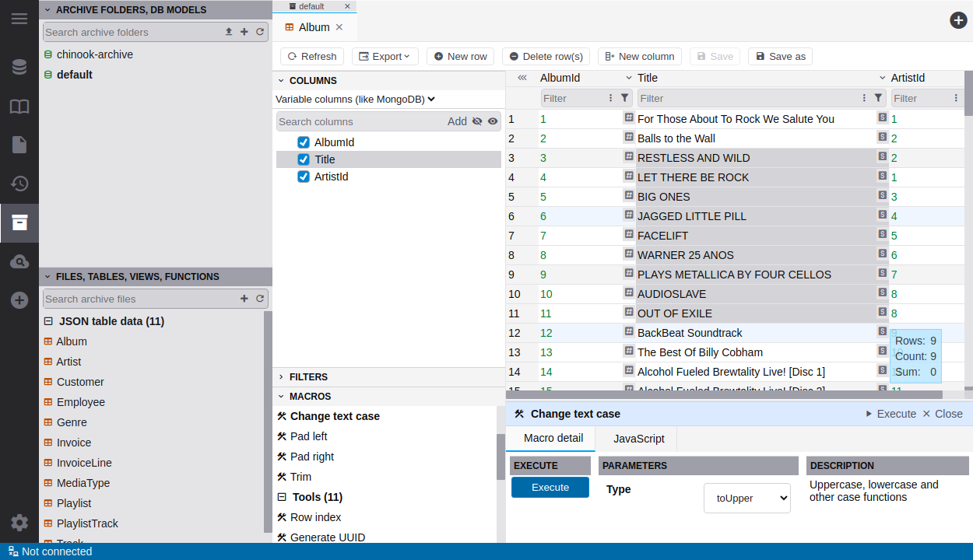The width and height of the screenshot is (973, 560).
Task: Open the query history sidebar icon
Action: click(19, 184)
